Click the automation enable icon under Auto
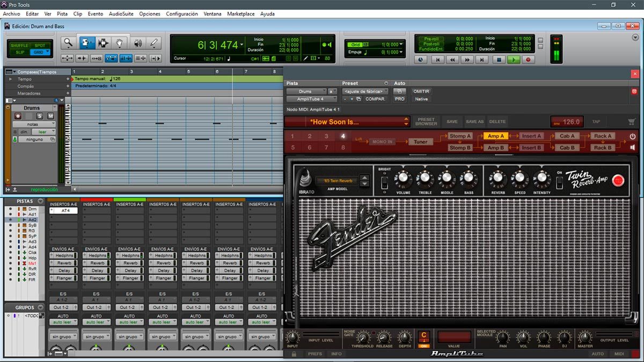This screenshot has width=644, height=362. coord(400,91)
